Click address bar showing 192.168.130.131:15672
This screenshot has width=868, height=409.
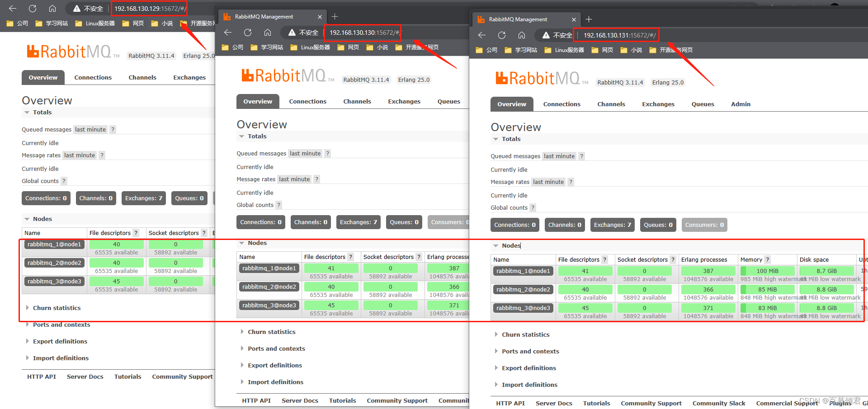[x=619, y=35]
